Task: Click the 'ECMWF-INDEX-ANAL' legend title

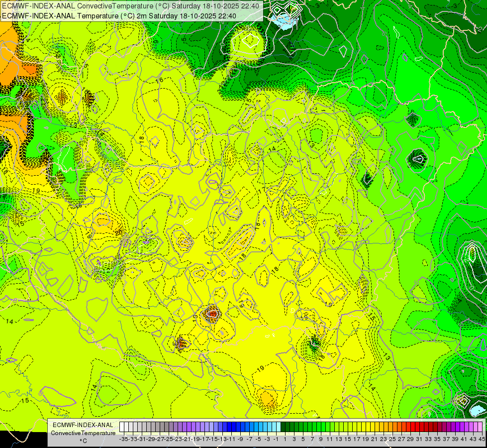Action: tap(83, 425)
